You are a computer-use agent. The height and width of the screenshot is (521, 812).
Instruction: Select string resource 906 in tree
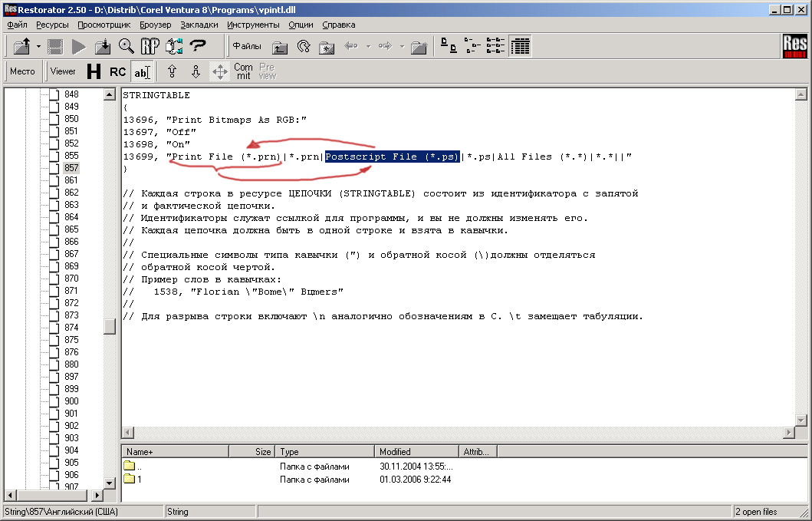71,475
